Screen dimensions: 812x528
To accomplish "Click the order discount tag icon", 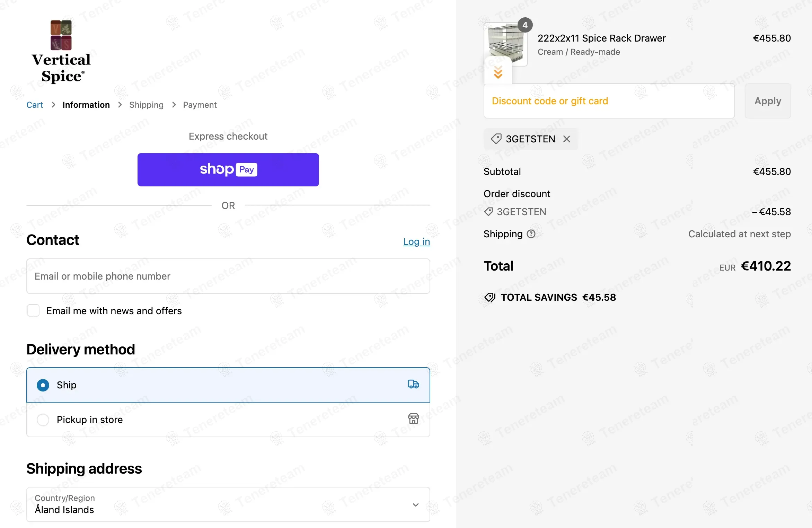I will pyautogui.click(x=488, y=212).
